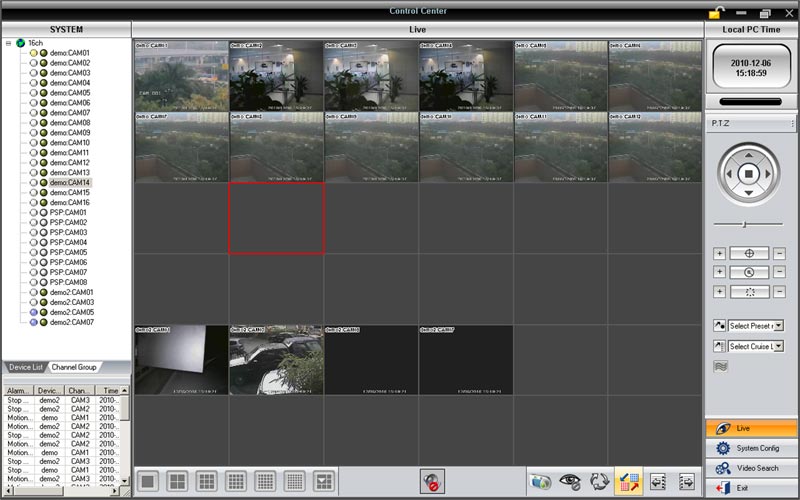Collapse the 16ch tree node
The image size is (800, 500).
point(8,43)
